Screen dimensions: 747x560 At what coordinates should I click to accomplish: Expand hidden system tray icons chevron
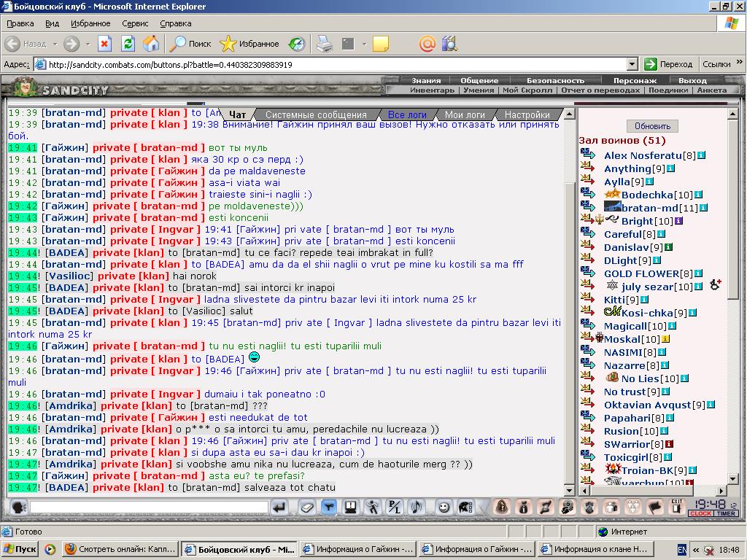point(696,550)
